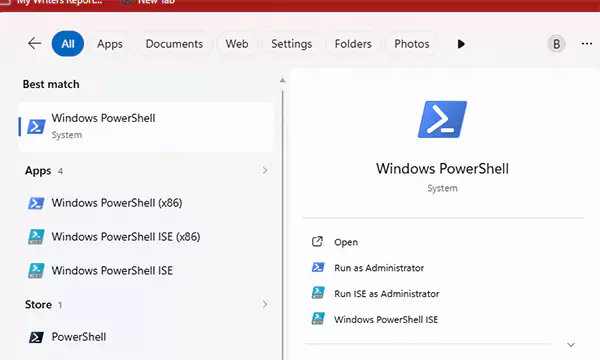Click the Run as Administrator icon
Image resolution: width=600 pixels, height=360 pixels.
318,267
